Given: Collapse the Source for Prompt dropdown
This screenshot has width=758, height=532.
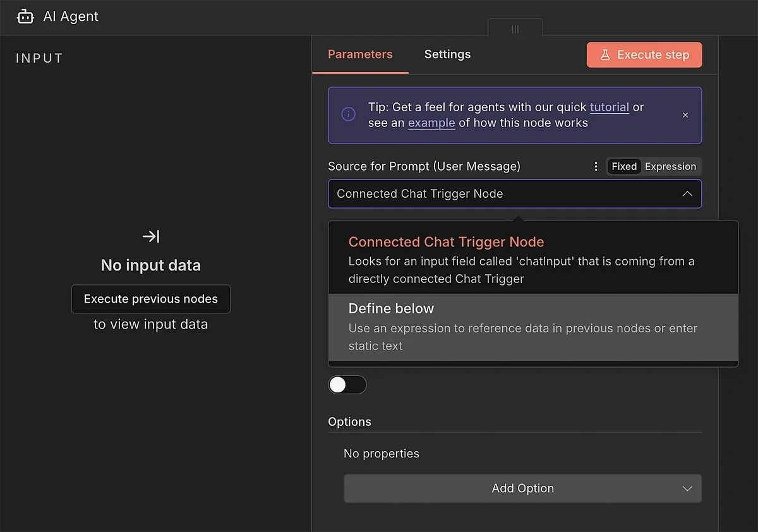Looking at the screenshot, I should [687, 194].
